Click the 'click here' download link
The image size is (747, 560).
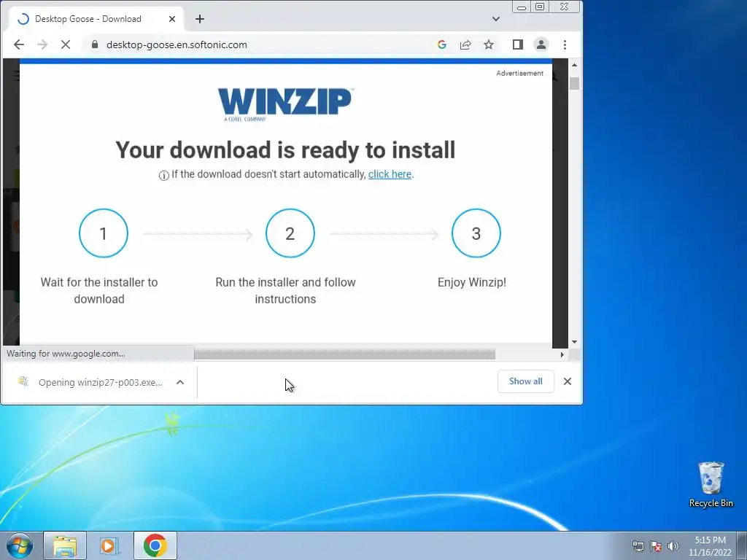tap(390, 174)
